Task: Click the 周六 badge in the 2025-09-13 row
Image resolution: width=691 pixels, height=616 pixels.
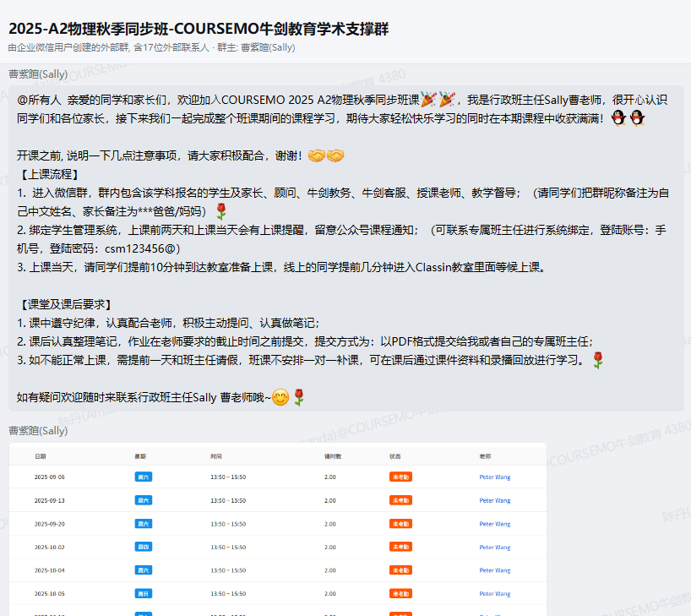Action: [144, 500]
